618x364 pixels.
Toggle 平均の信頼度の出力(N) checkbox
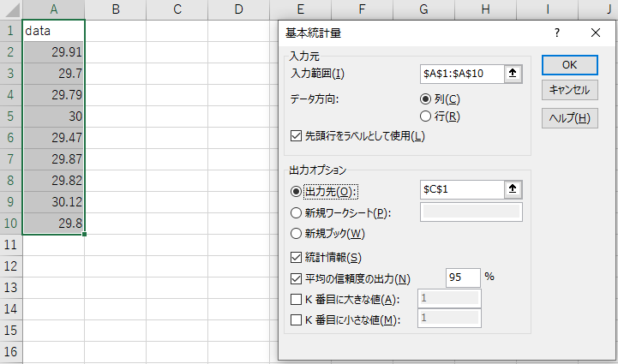click(296, 279)
